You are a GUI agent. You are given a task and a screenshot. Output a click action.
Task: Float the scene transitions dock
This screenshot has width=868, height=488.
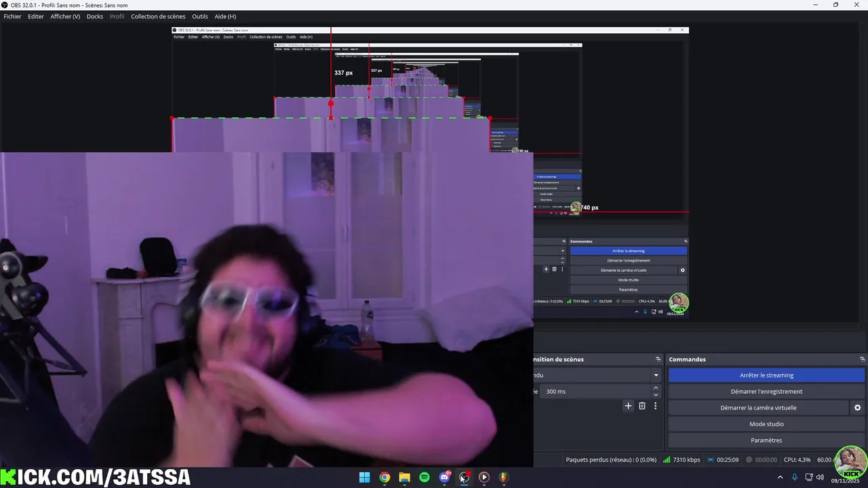(658, 359)
